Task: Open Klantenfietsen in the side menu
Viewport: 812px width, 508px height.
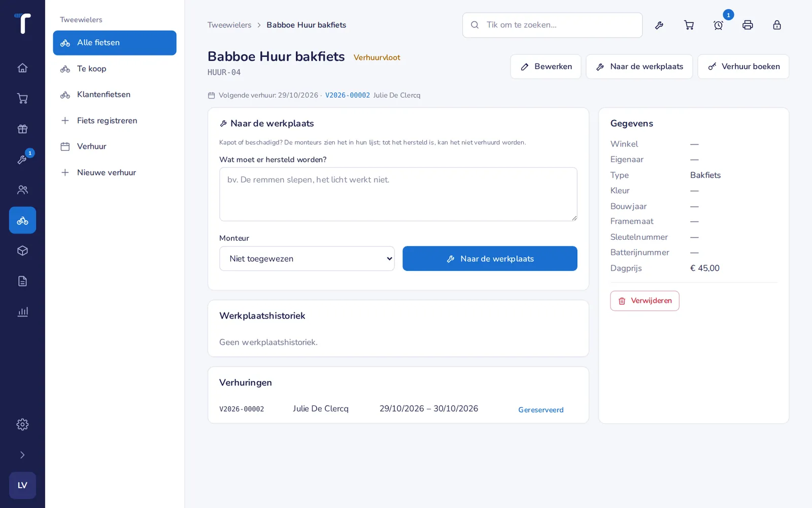Action: click(115, 95)
